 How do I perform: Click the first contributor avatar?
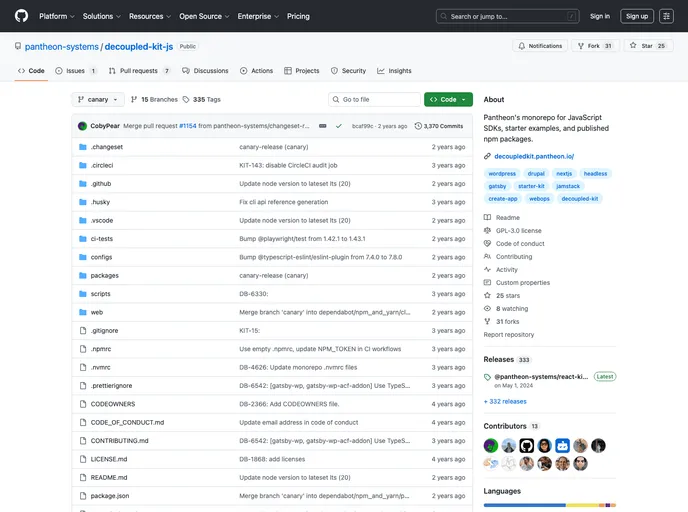tap(491, 445)
